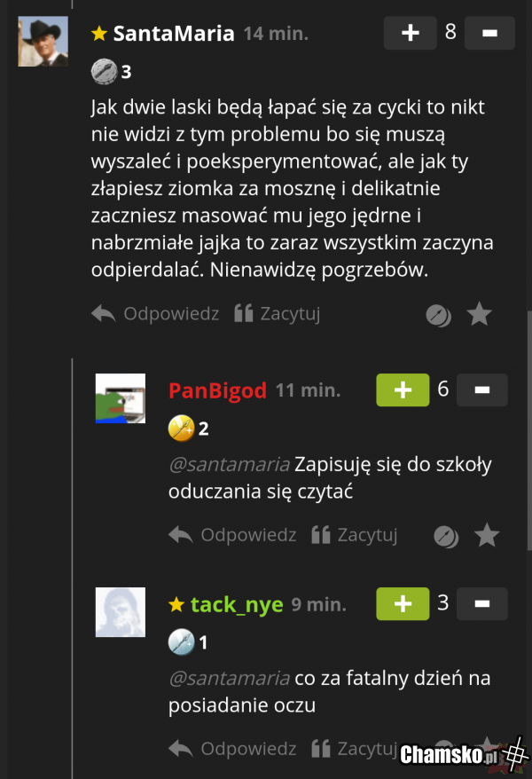Give award coin on PanBigod's comment footer

click(446, 537)
